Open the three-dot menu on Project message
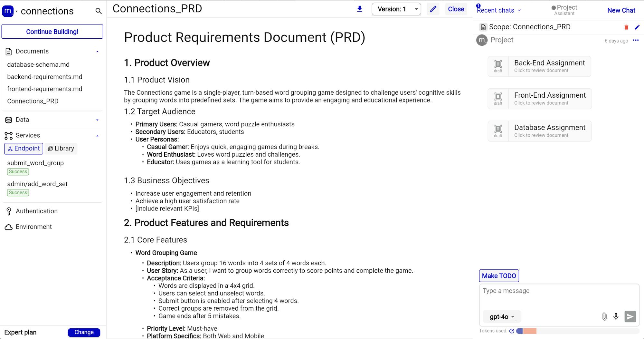Viewport: 644px width, 339px height. [636, 40]
